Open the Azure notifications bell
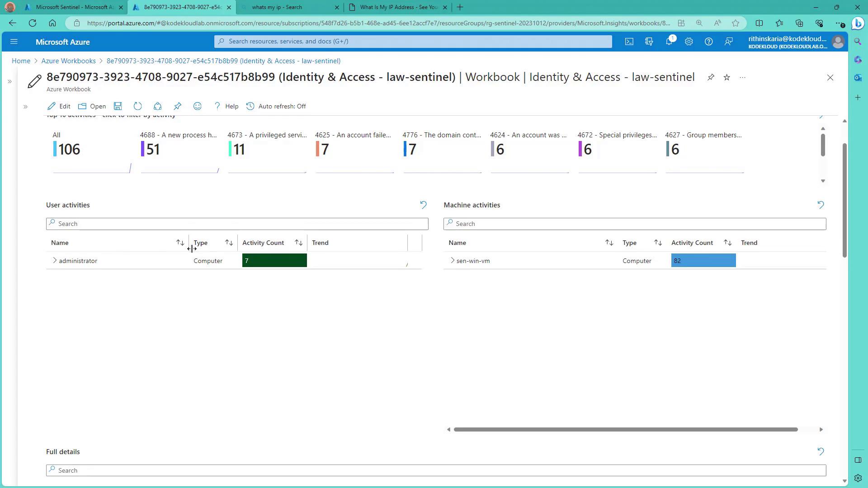The width and height of the screenshot is (868, 488). click(x=669, y=42)
